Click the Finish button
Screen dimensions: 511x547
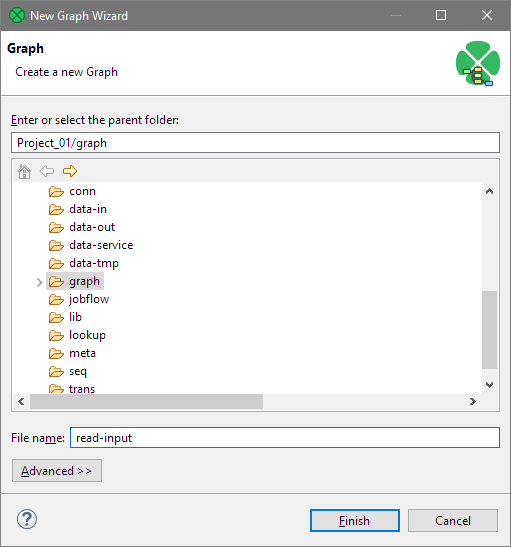(x=355, y=520)
